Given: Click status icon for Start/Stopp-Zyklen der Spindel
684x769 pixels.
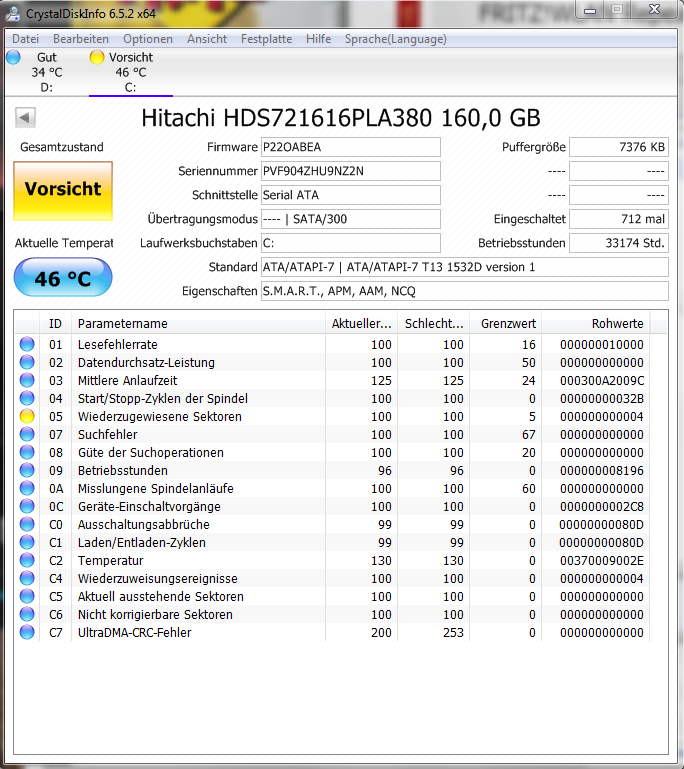Looking at the screenshot, I should [x=27, y=398].
